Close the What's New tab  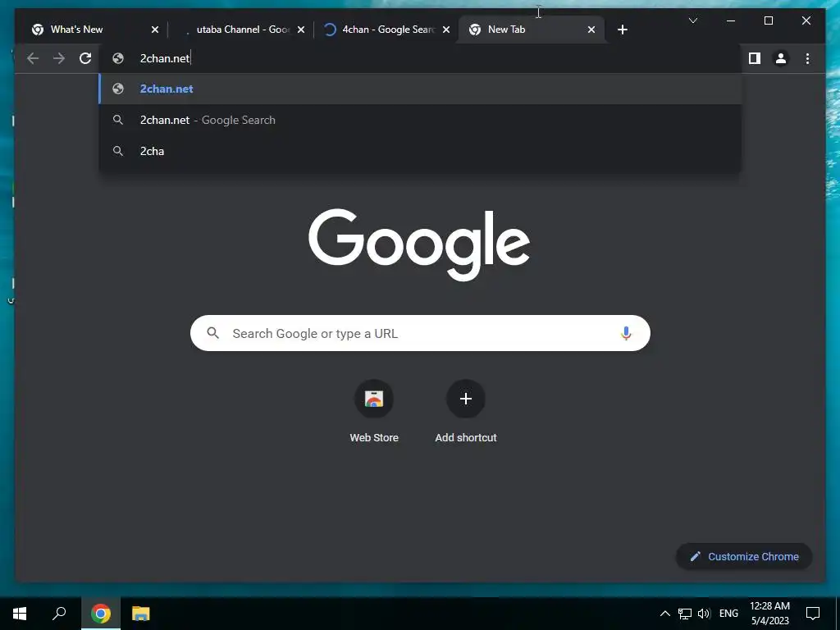click(x=155, y=30)
